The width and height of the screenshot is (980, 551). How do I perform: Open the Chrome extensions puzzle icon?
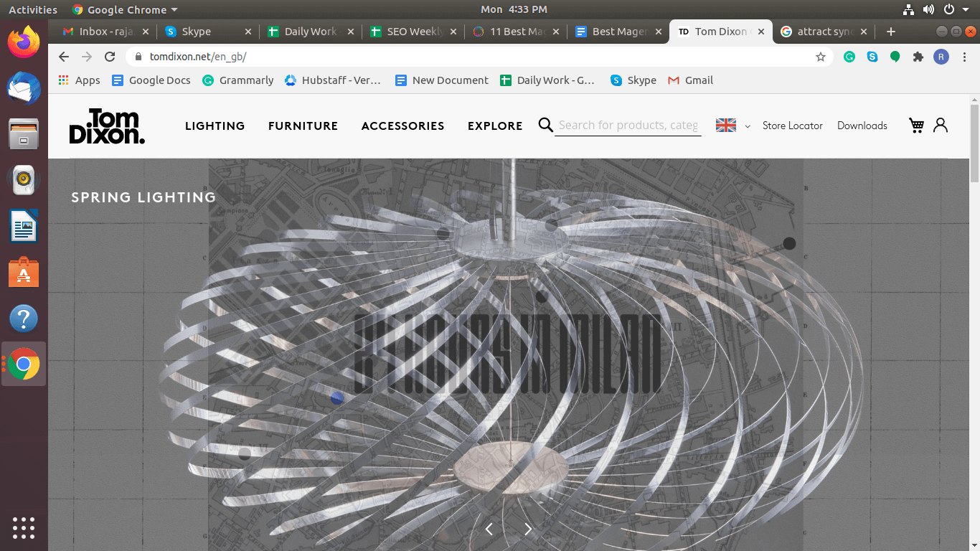click(918, 57)
